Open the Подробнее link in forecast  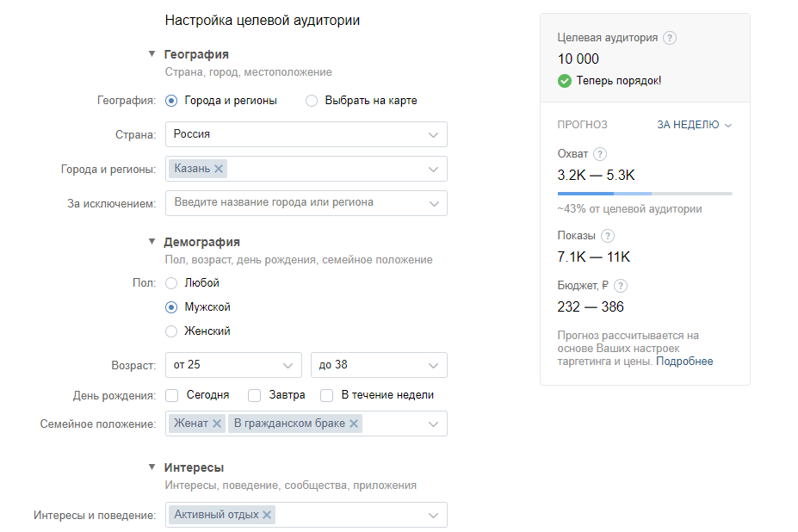coord(684,362)
